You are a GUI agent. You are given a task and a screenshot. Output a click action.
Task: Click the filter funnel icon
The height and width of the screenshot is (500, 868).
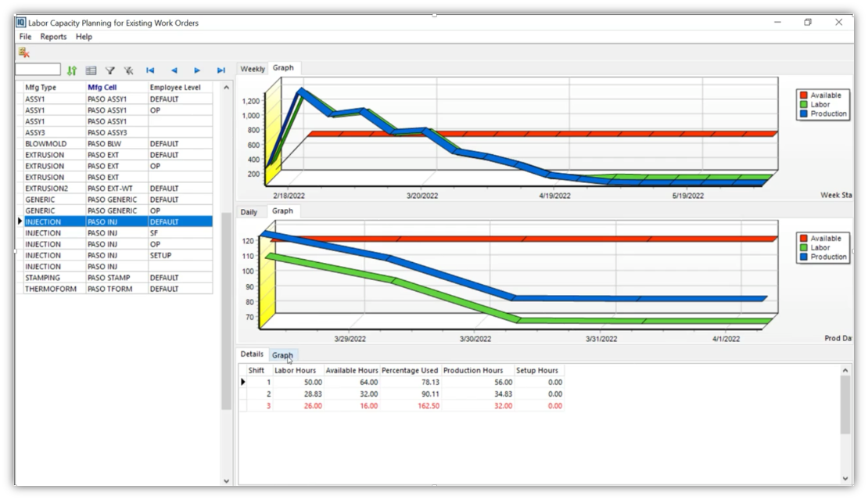coord(110,70)
